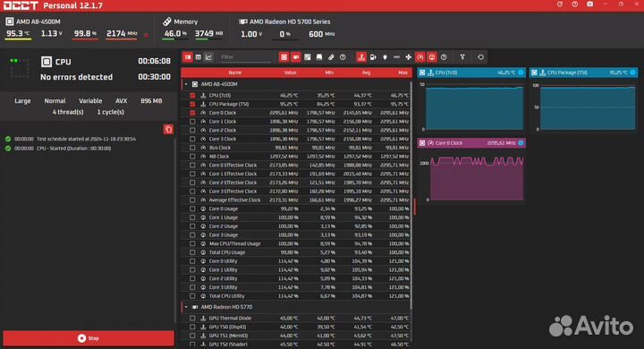Switch to the table view layout icon
This screenshot has height=349, width=644.
[199, 57]
